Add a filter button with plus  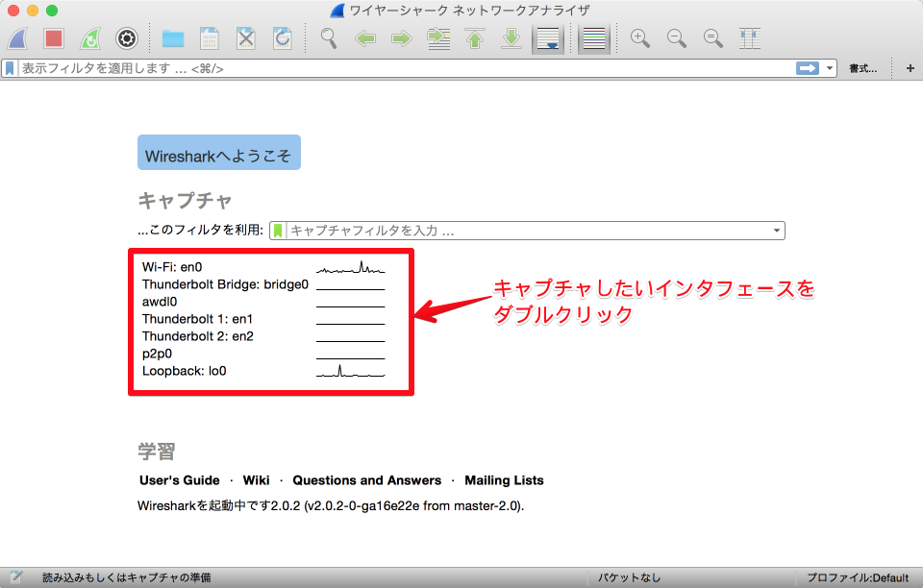point(911,68)
